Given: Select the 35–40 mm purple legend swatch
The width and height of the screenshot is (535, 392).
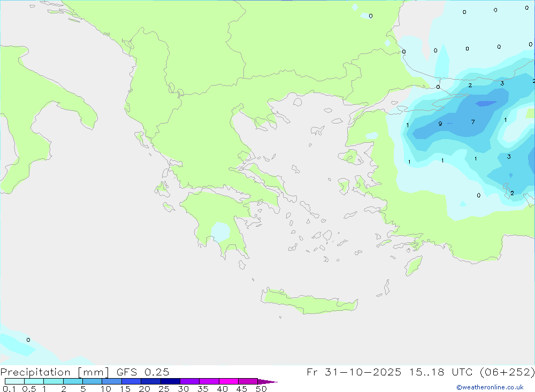Looking at the screenshot, I should tap(209, 381).
